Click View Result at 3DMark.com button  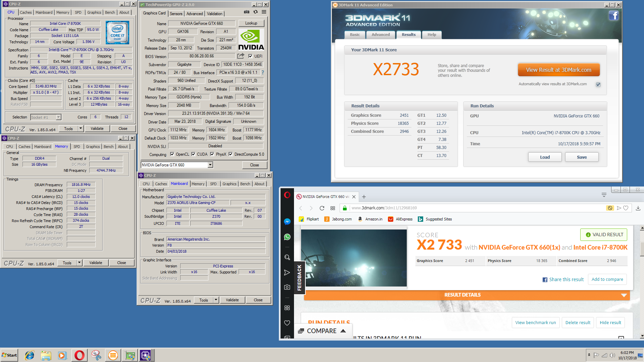coord(558,70)
